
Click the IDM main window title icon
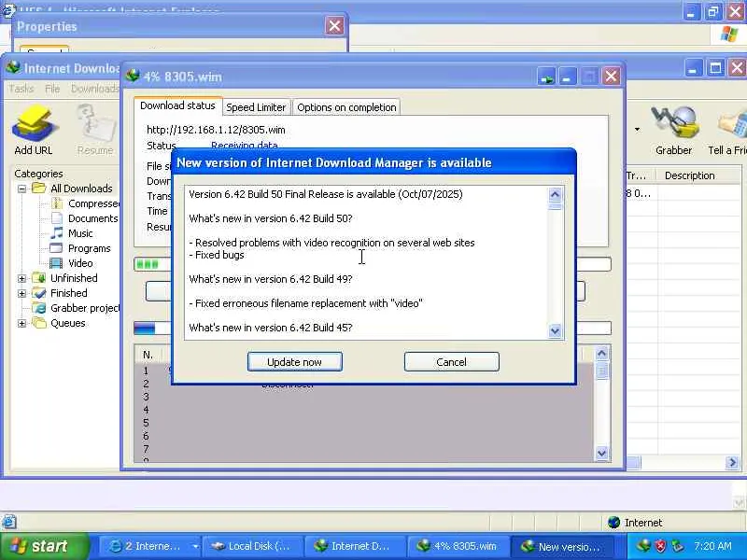pyautogui.click(x=13, y=68)
